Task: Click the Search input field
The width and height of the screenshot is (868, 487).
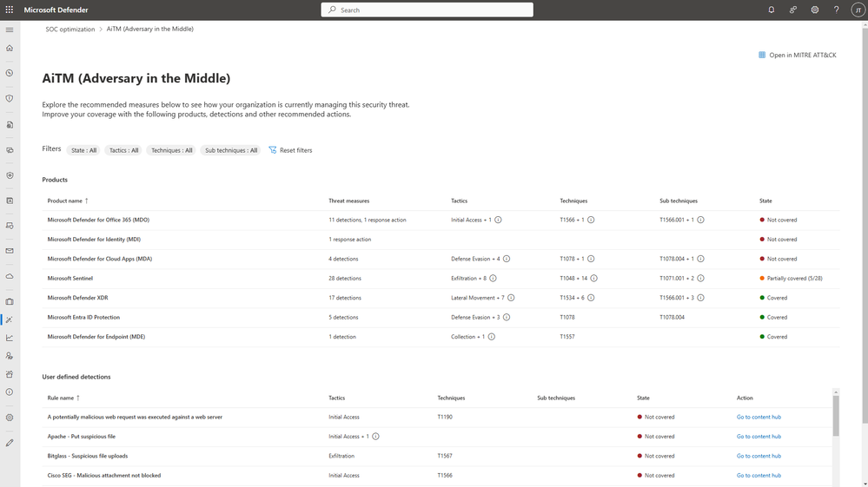Action: coord(427,10)
